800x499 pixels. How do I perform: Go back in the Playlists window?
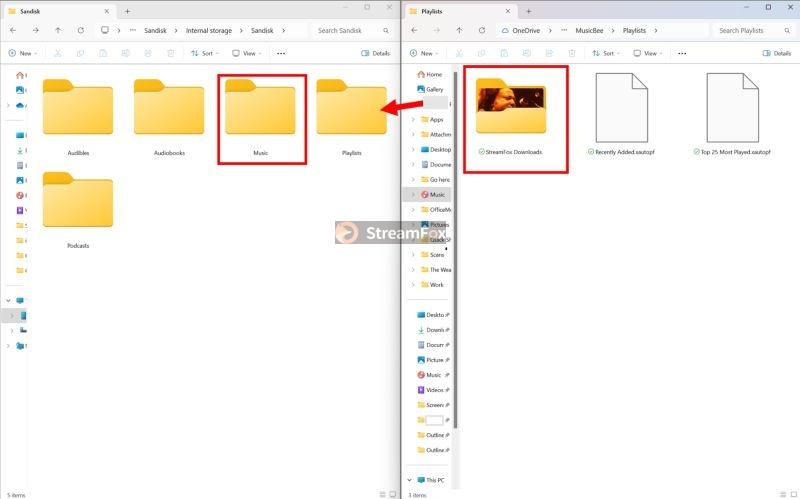pos(414,31)
